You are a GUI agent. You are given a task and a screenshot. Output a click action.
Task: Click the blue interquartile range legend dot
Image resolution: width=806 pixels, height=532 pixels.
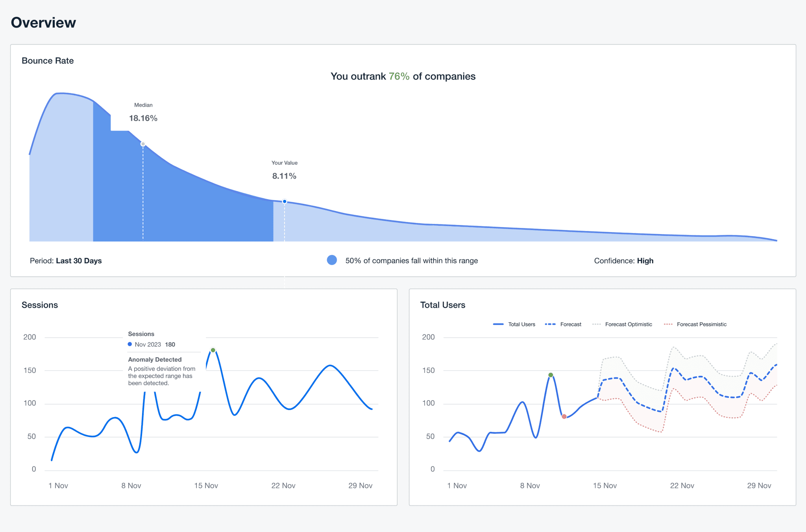pyautogui.click(x=332, y=260)
